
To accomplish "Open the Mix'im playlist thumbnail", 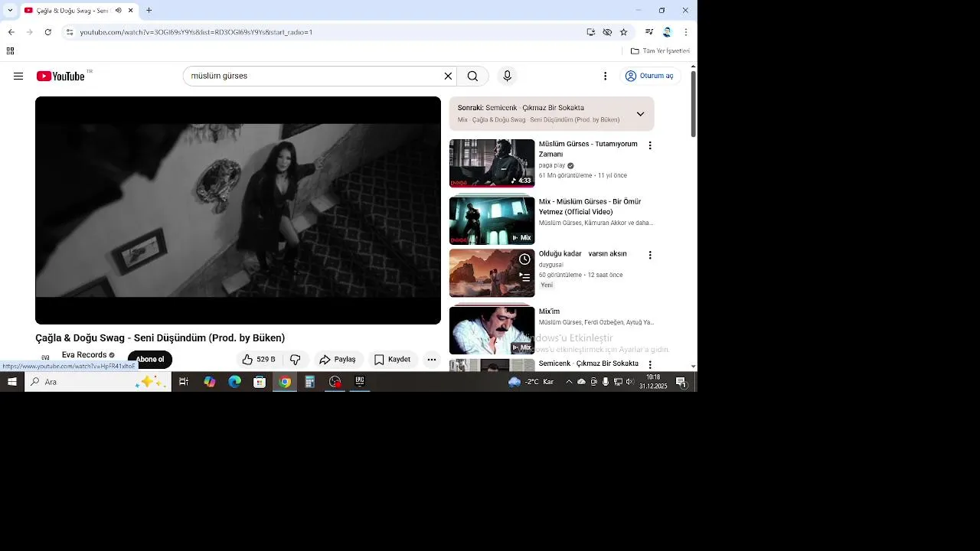I will (492, 330).
